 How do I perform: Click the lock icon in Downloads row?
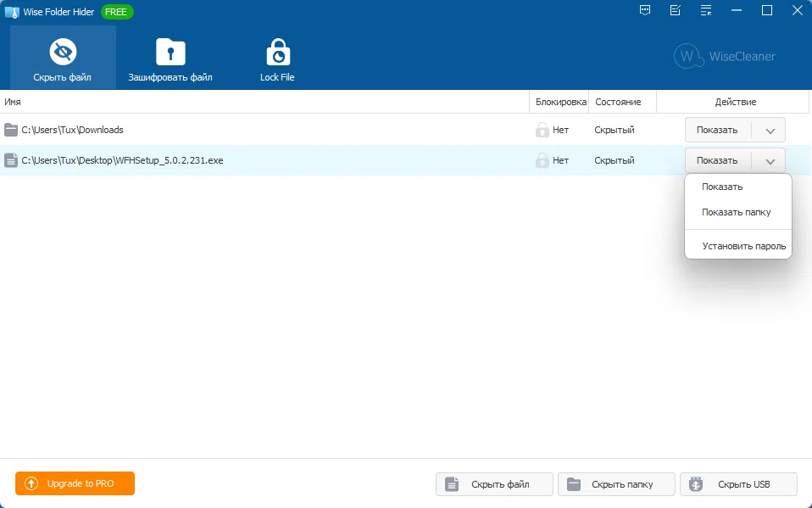coord(542,130)
